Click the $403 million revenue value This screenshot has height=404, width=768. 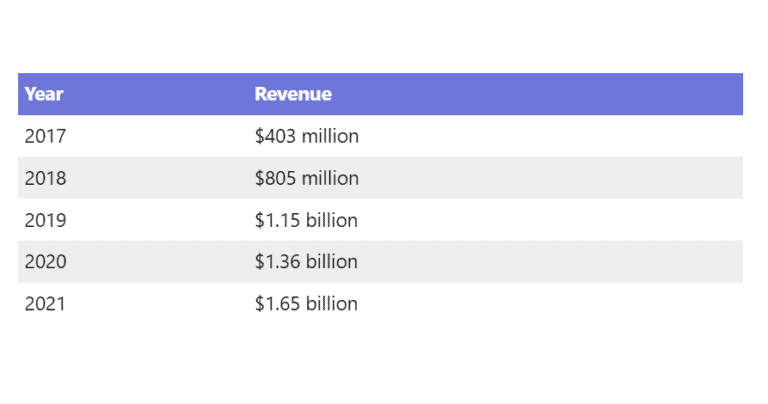pos(306,136)
